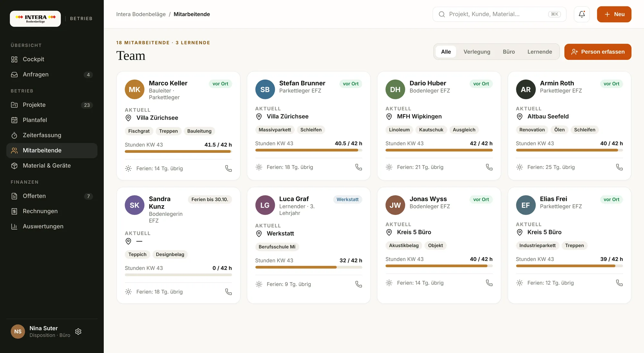
Task: Switch to the Verlegung filter tab
Action: (477, 52)
